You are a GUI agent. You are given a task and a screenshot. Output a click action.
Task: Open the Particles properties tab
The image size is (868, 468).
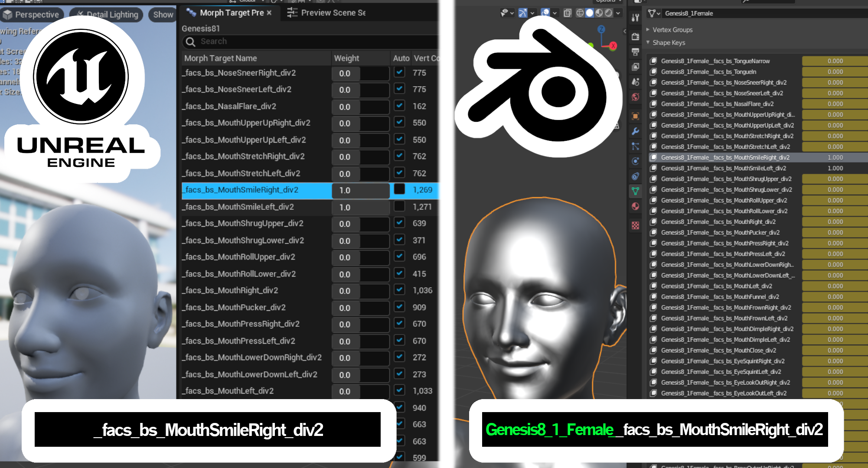pos(635,146)
